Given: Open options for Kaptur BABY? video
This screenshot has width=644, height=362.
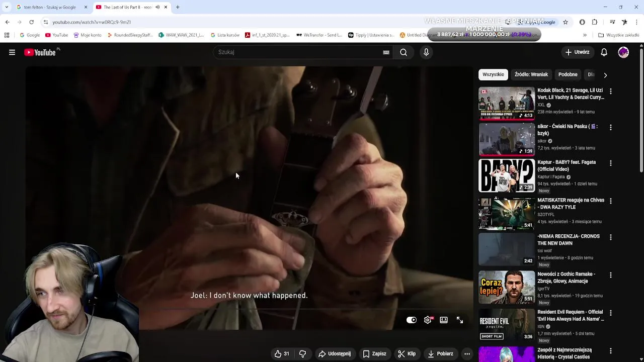Looking at the screenshot, I should click(611, 163).
